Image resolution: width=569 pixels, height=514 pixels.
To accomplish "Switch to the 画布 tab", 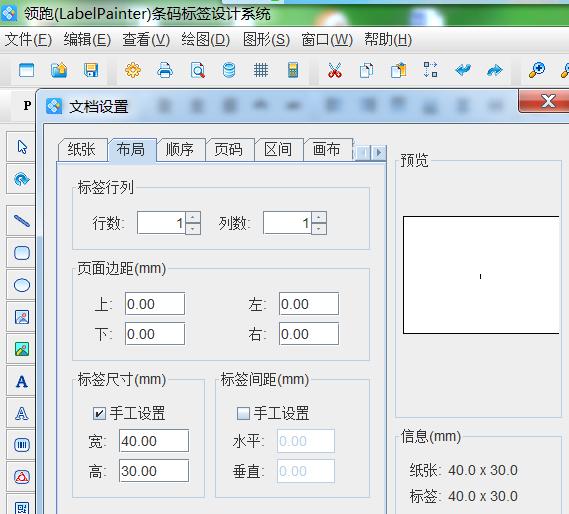I will coord(327,149).
